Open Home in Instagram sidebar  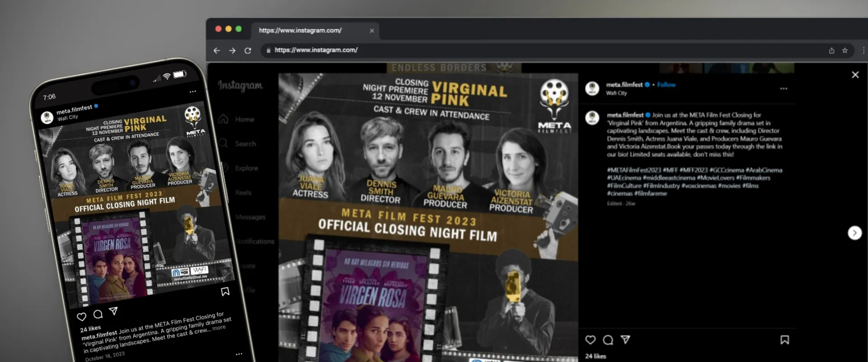[x=244, y=119]
